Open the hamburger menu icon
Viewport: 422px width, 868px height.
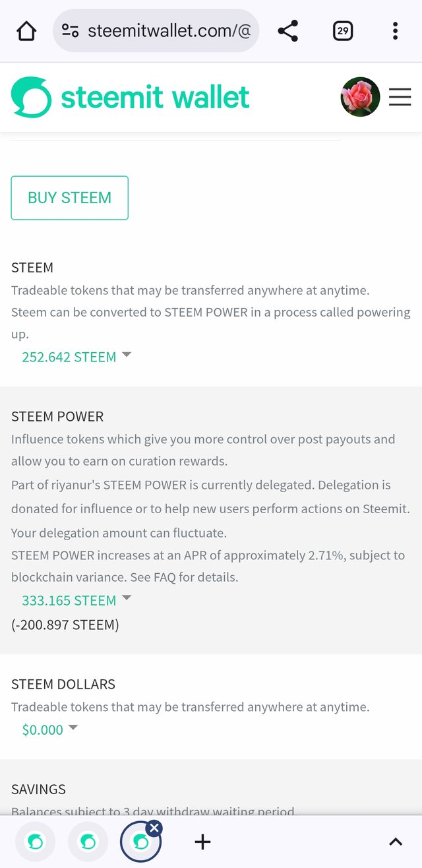coord(400,98)
